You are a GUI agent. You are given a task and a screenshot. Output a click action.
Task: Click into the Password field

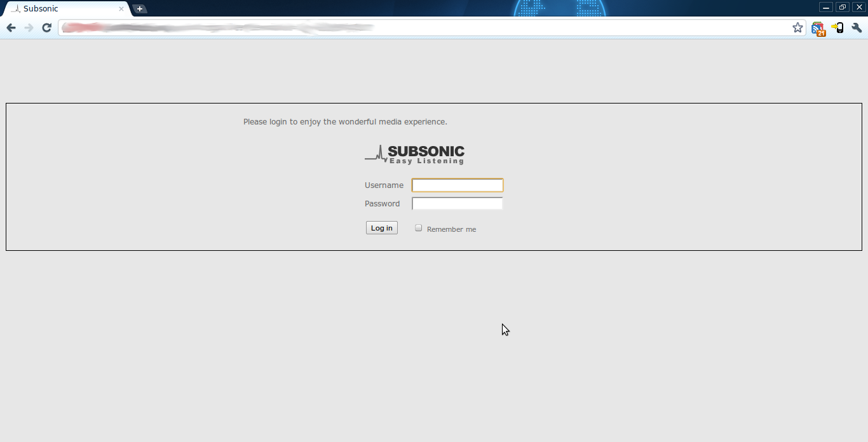[458, 204]
